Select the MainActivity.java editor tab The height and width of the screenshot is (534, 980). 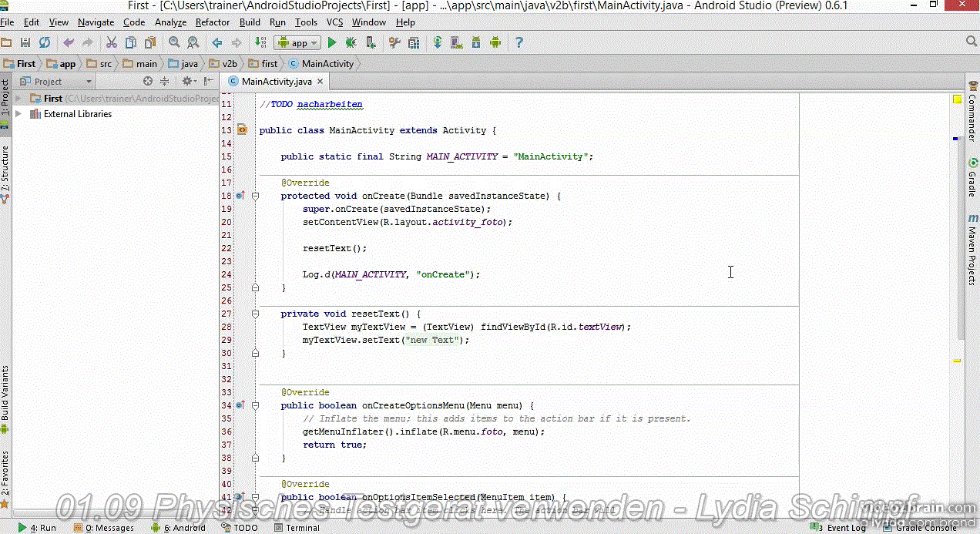click(x=277, y=81)
